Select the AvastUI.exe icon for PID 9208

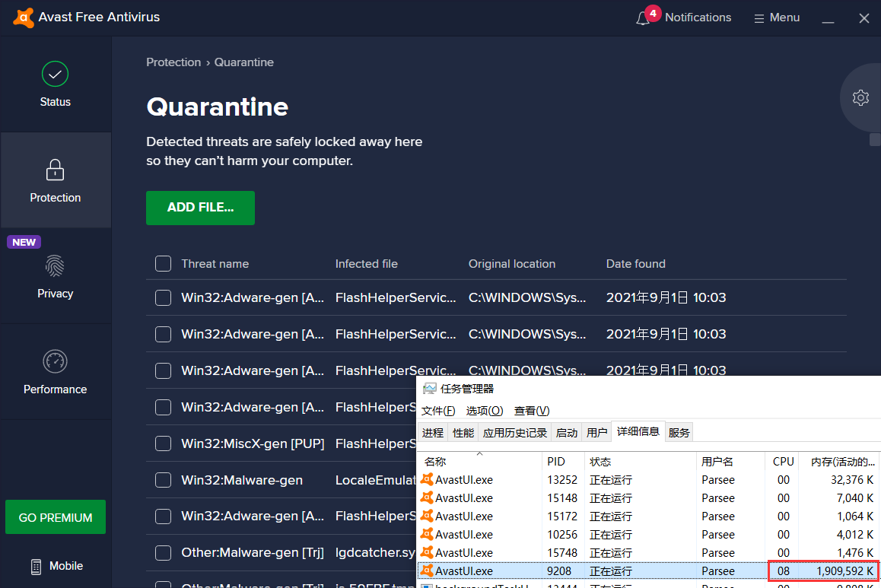(x=427, y=571)
